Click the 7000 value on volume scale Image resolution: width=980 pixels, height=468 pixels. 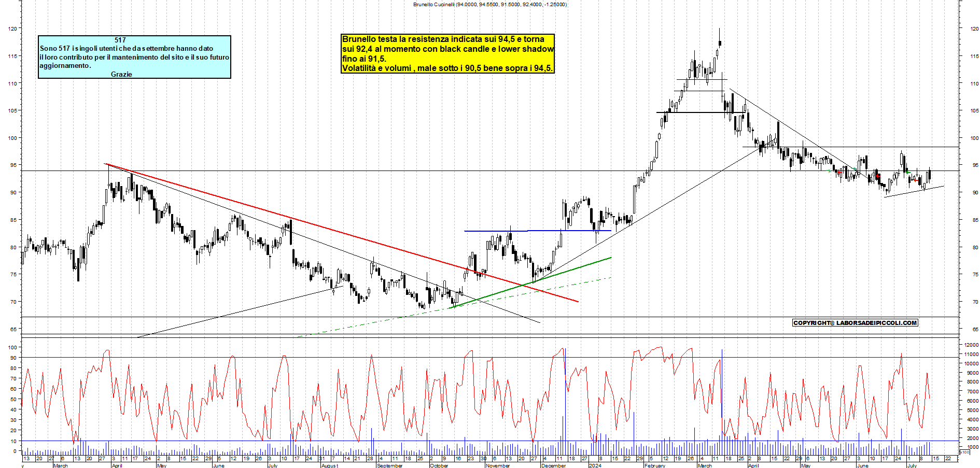tap(972, 391)
